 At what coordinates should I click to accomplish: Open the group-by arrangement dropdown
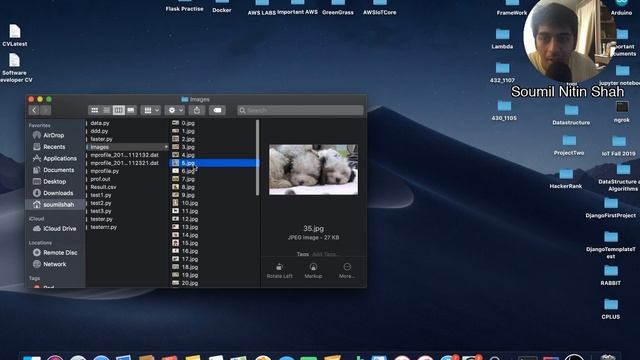point(151,110)
